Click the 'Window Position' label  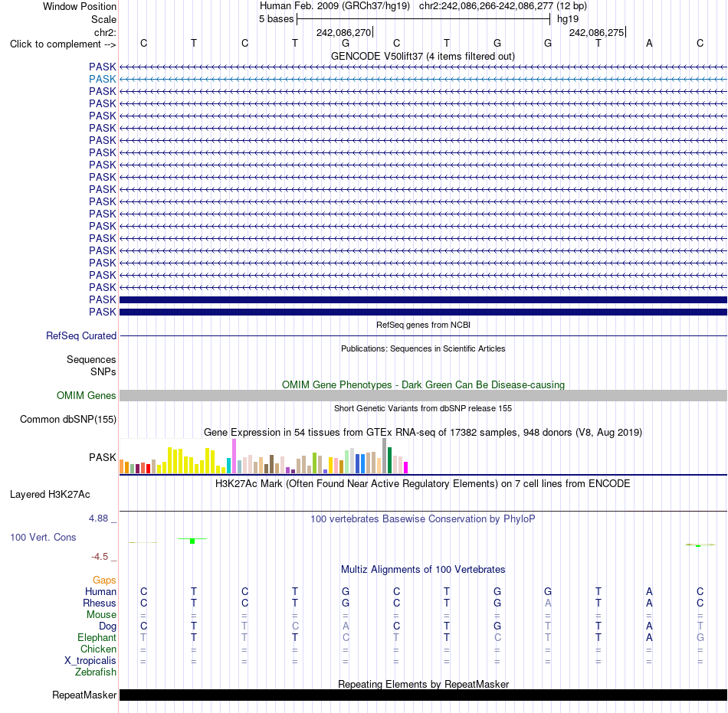click(80, 6)
